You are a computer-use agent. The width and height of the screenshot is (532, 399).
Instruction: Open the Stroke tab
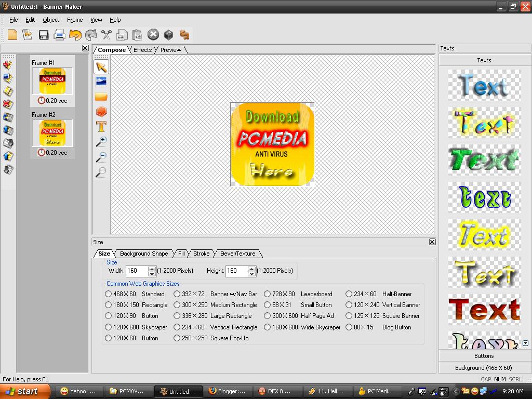(x=201, y=254)
